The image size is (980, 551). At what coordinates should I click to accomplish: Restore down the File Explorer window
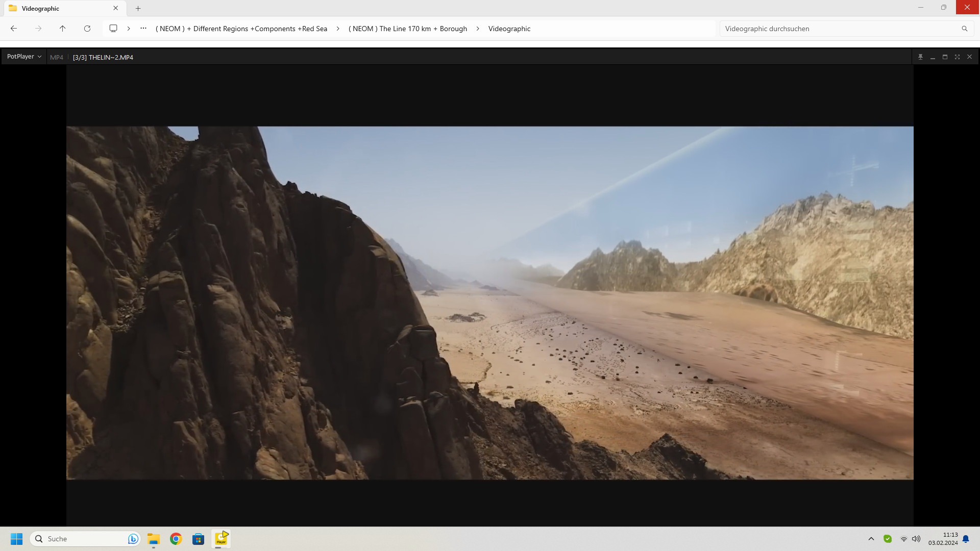coord(944,7)
